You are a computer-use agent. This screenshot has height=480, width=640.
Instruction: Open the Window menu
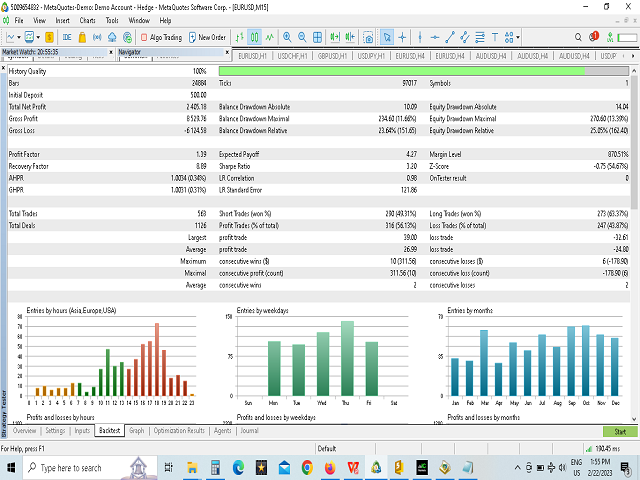coord(139,20)
